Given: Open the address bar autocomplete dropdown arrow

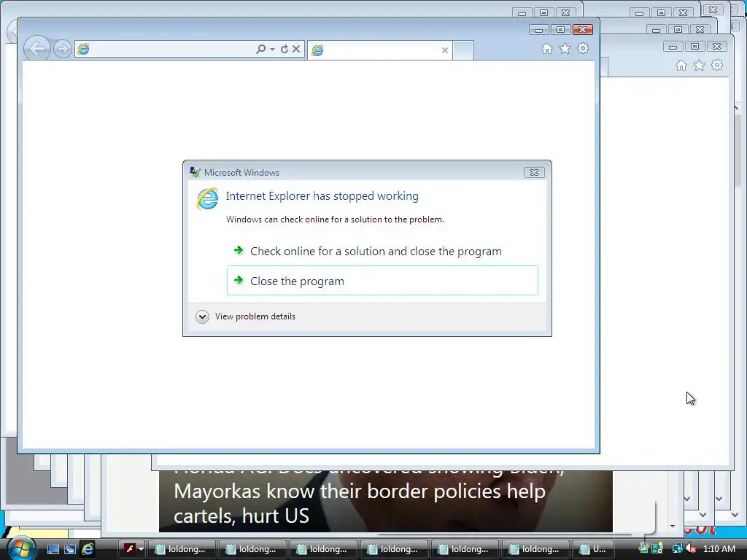Looking at the screenshot, I should coord(273,49).
